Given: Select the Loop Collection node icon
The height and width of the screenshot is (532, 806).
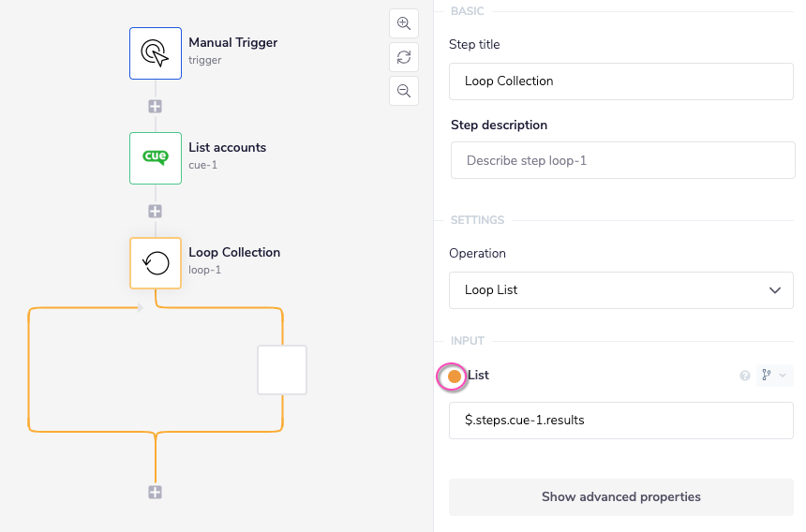Looking at the screenshot, I should click(156, 262).
